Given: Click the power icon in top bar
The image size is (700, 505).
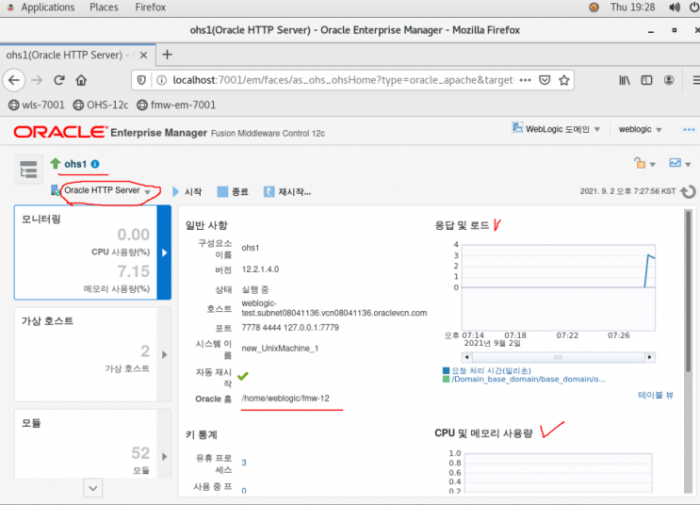Looking at the screenshot, I should (695, 7).
